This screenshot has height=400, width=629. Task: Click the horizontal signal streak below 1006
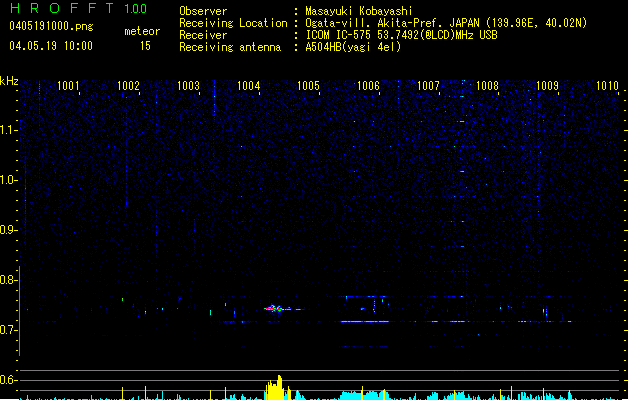[364, 321]
